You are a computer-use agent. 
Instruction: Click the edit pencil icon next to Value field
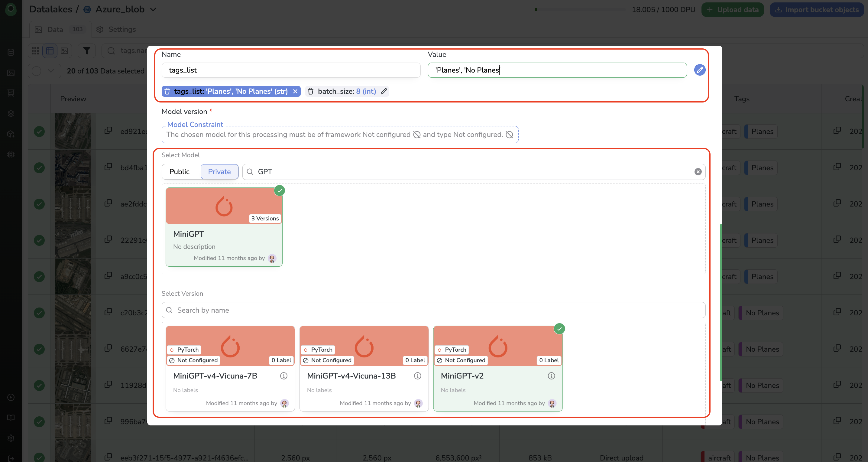700,70
